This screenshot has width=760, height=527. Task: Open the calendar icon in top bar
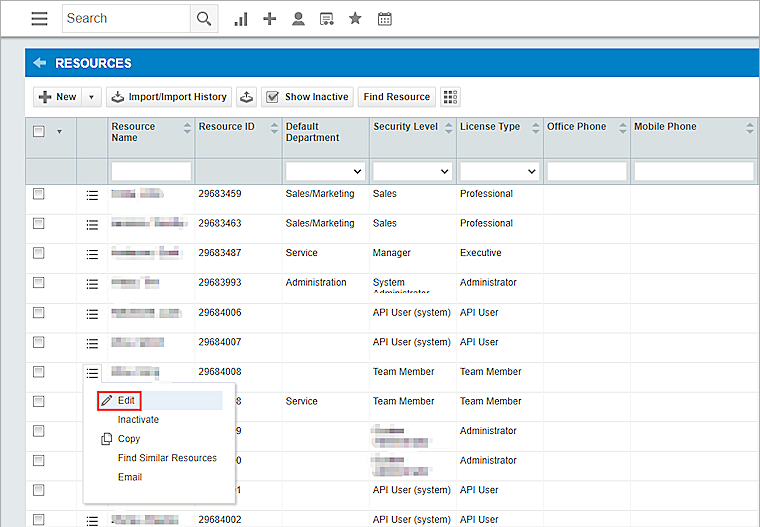384,19
